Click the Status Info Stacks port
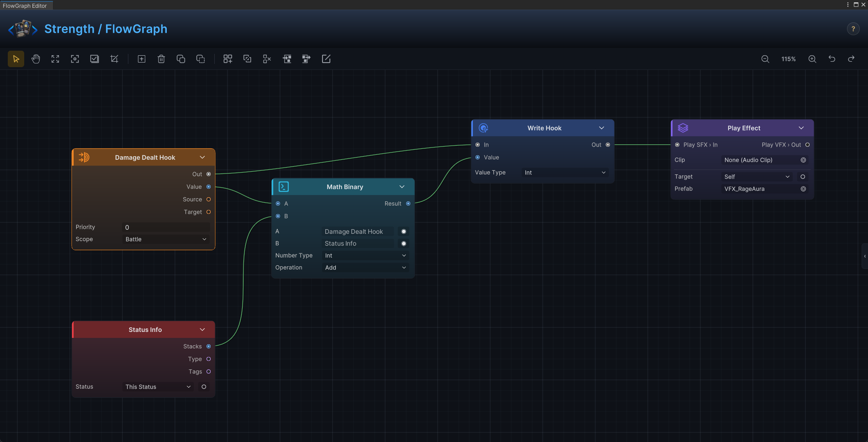Viewport: 868px width, 442px height. click(x=209, y=347)
